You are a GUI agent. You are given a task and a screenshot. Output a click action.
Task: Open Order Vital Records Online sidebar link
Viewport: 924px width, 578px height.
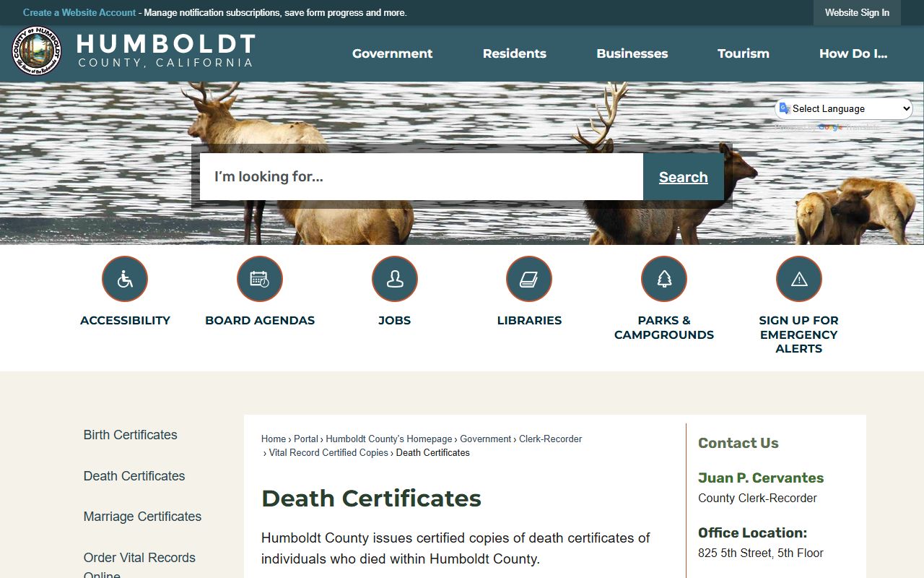tap(139, 566)
